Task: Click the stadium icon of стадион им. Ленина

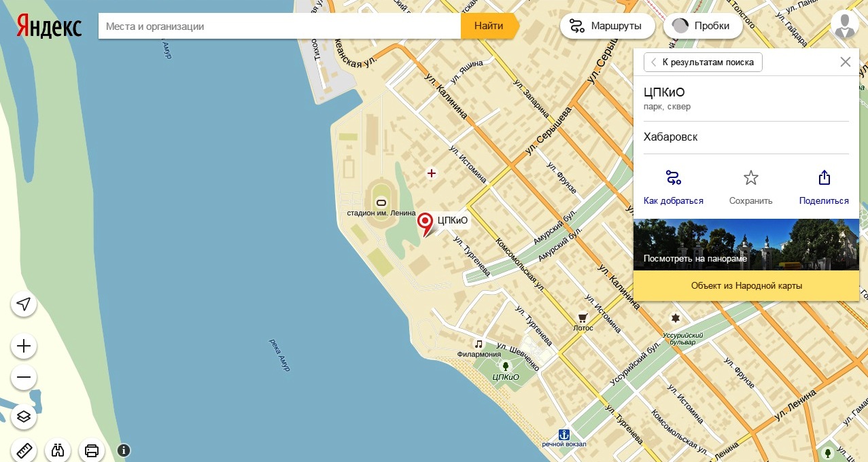Action: coord(381,202)
